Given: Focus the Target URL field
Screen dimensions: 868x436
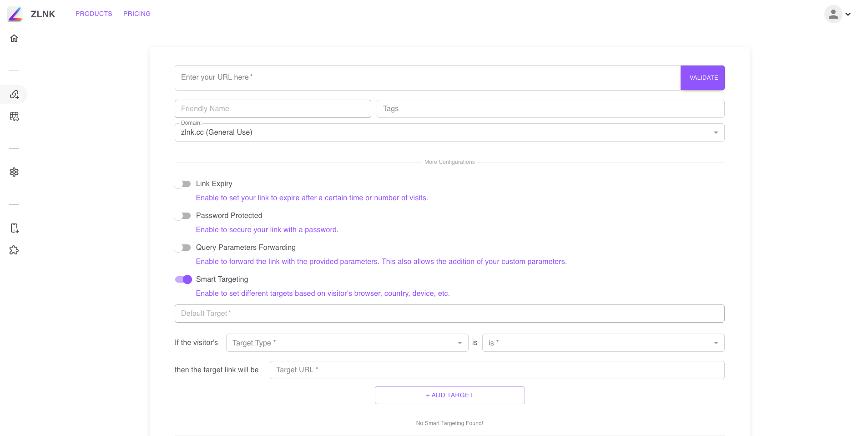Looking at the screenshot, I should click(x=497, y=370).
